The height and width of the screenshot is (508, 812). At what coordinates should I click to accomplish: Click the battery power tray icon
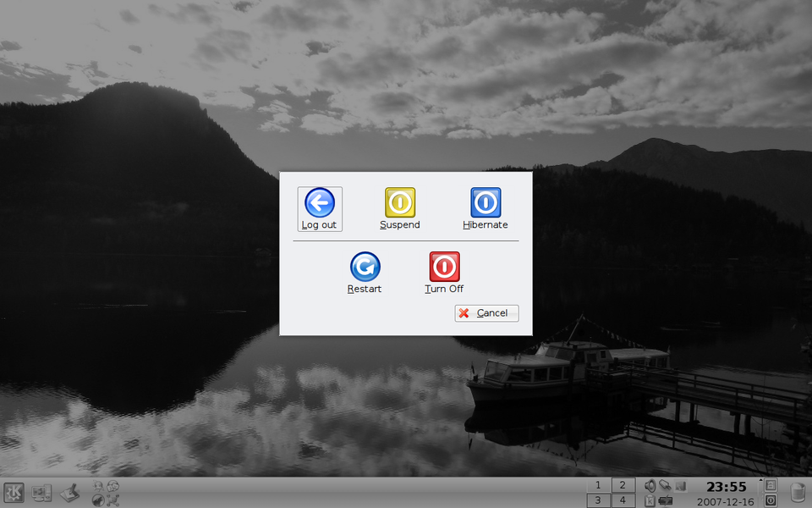coord(666,500)
